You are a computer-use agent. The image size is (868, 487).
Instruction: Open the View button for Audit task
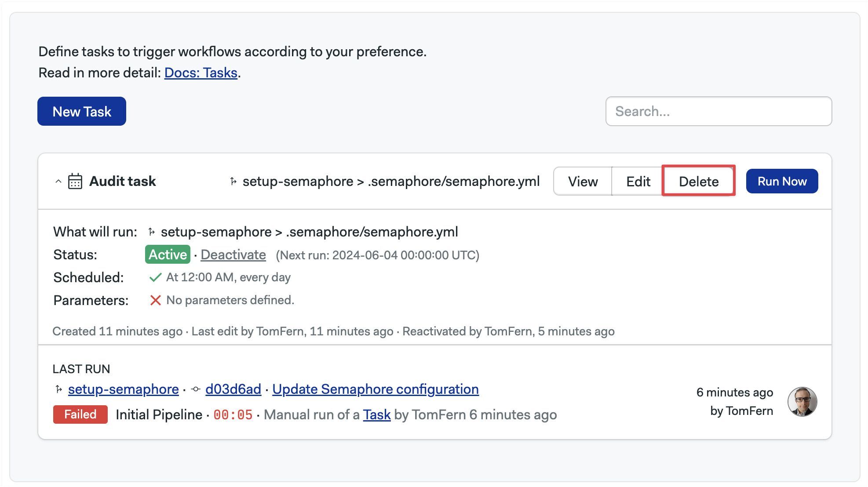[x=583, y=181]
